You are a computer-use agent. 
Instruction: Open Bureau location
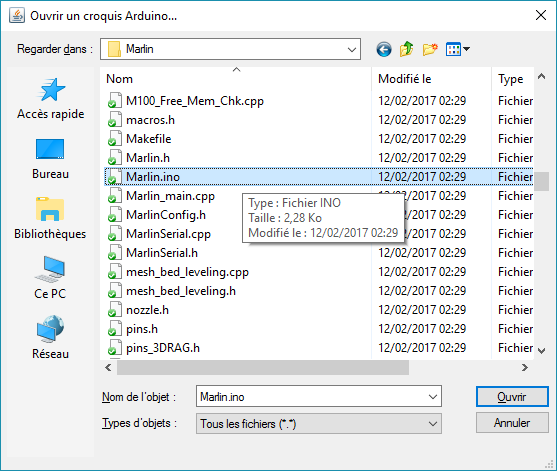tap(50, 158)
